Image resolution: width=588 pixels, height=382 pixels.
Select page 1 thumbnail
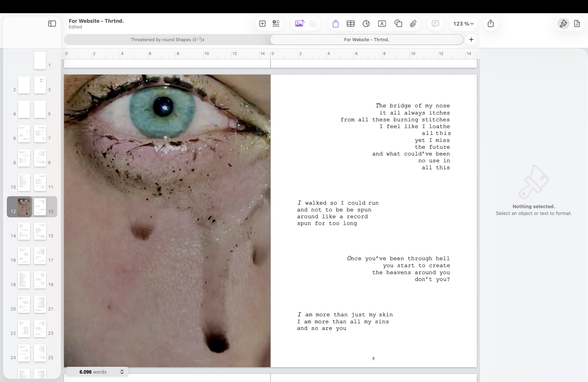coord(40,60)
